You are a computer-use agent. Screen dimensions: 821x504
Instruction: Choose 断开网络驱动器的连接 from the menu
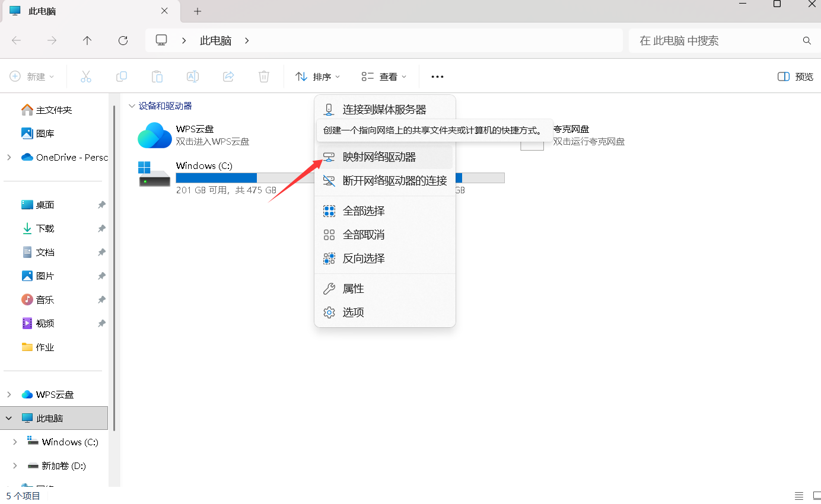385,181
